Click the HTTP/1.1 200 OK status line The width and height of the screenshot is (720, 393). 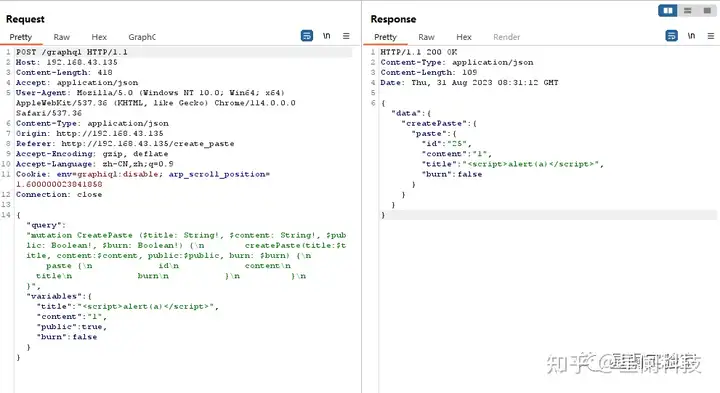tap(419, 52)
